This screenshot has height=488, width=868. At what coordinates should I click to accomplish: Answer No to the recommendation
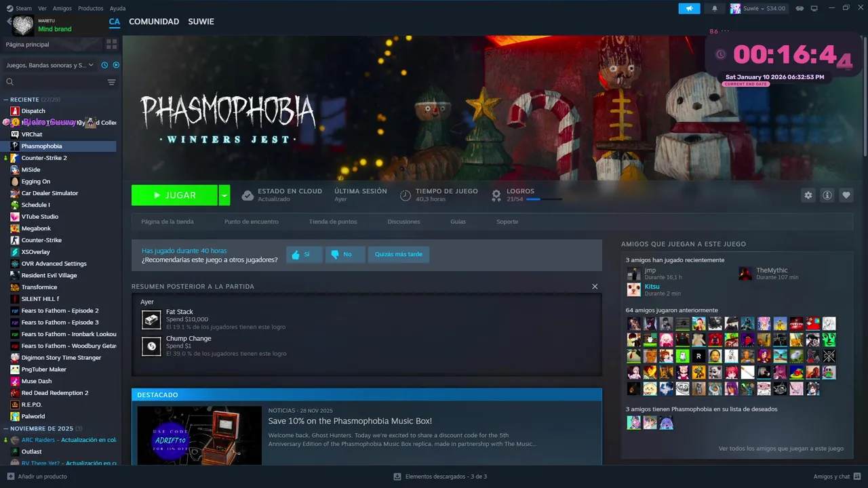coord(345,254)
